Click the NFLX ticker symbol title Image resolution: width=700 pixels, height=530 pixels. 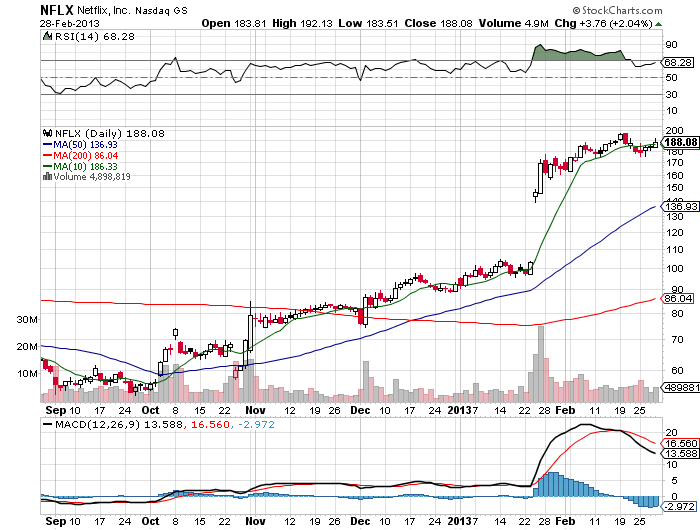(56, 10)
